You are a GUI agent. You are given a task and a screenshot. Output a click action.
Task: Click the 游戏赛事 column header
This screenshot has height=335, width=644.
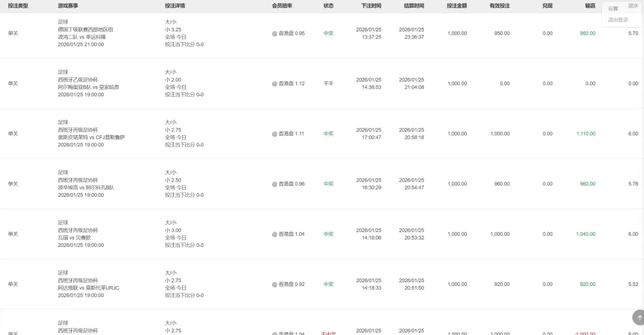[68, 6]
